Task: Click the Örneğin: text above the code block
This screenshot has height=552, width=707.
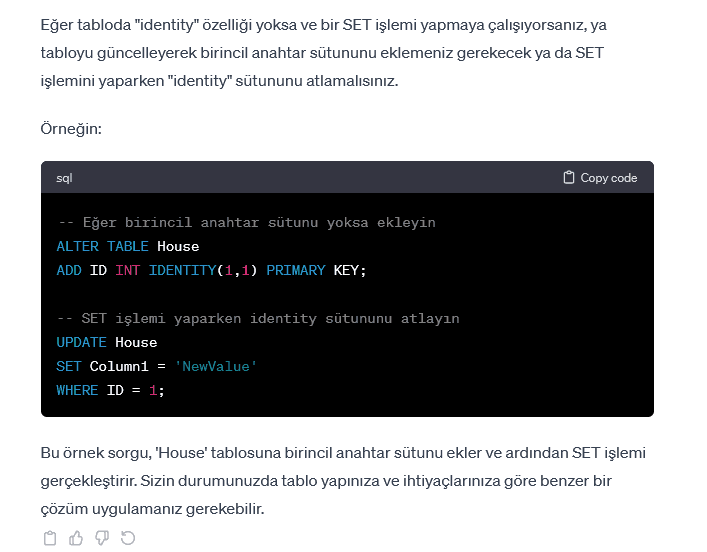Action: click(73, 129)
